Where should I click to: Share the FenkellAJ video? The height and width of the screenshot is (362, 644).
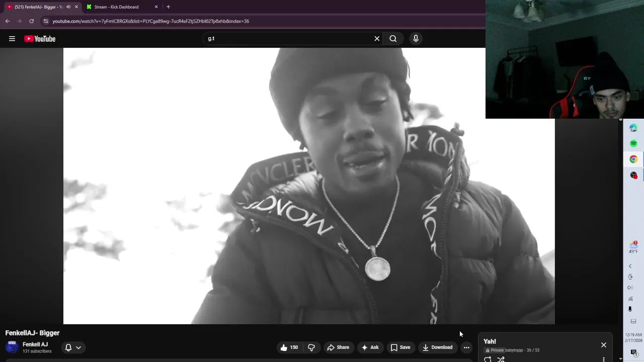tap(338, 347)
